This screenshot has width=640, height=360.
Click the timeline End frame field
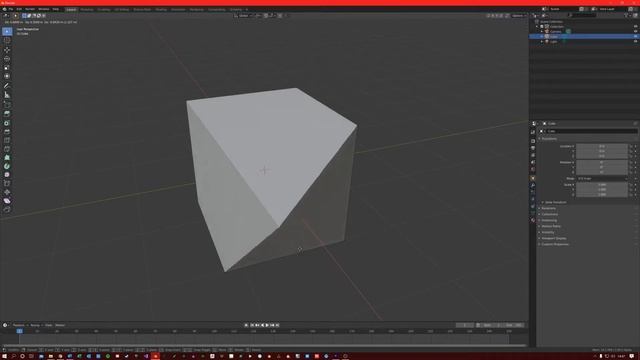click(513, 325)
